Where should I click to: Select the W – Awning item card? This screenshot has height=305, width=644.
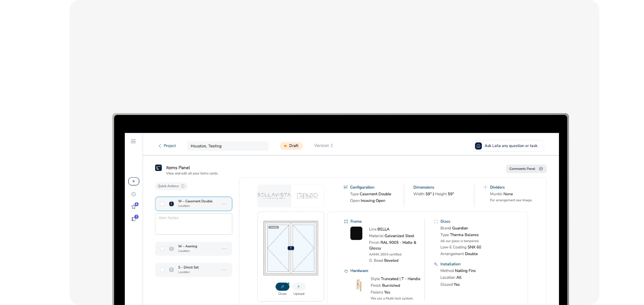(x=194, y=249)
